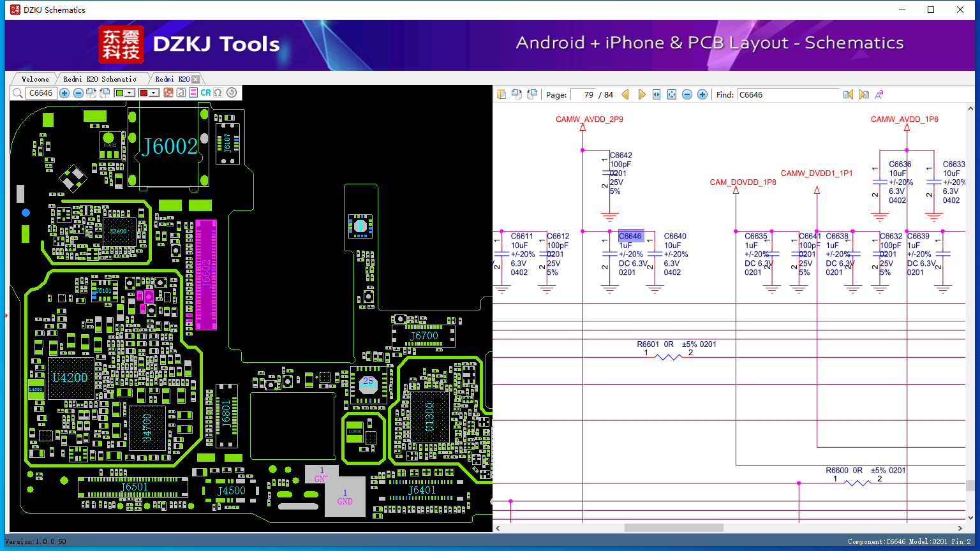Screen dimensions: 980x551
Task: Click the circular reset view icon
Action: 232,92
